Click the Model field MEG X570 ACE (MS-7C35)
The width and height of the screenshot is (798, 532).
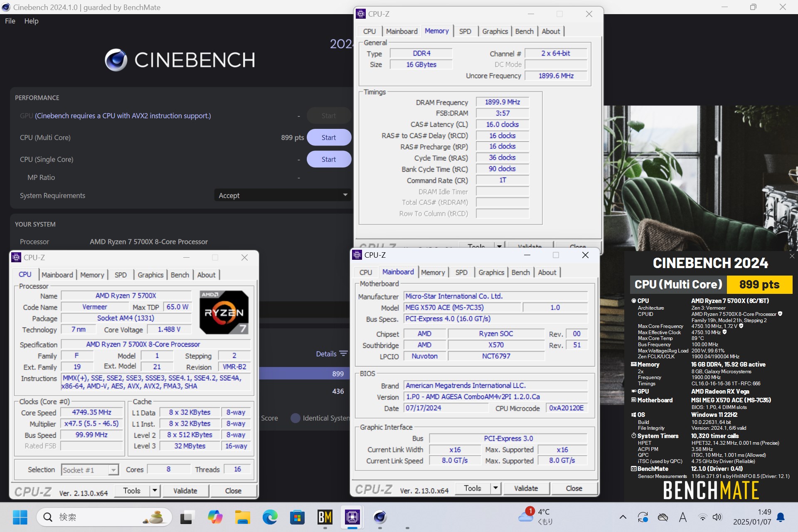462,308
